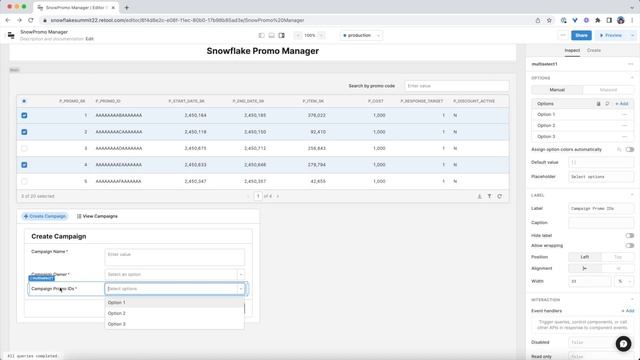Open the Preview button dropdown arrow

click(x=633, y=36)
